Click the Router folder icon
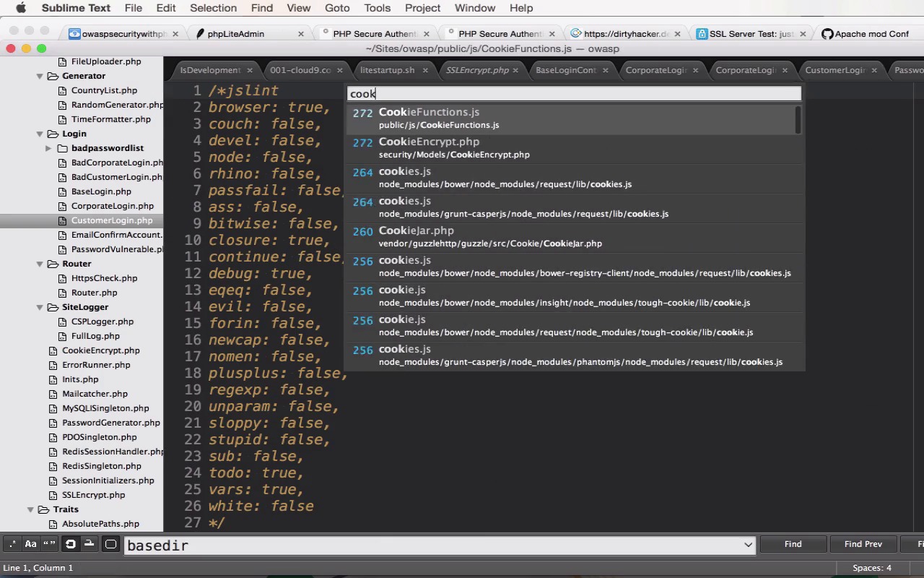The height and width of the screenshot is (578, 924). [53, 264]
